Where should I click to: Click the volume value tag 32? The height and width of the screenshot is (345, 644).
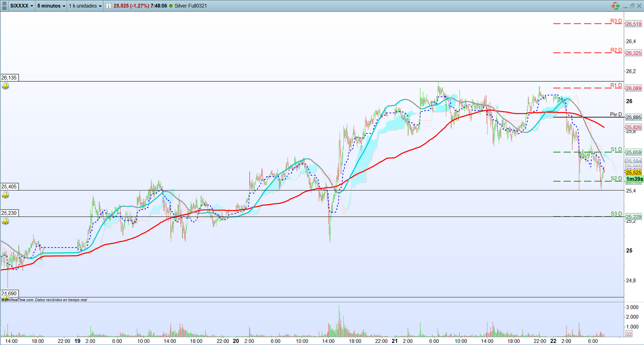pyautogui.click(x=629, y=334)
